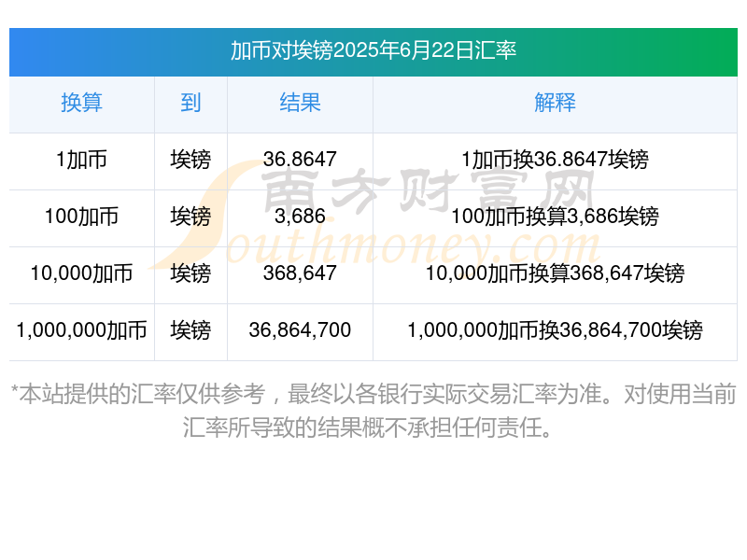Click explanation 1,000,000加币换36,864,700埃镑
Screen dimensions: 747x560
click(555, 330)
